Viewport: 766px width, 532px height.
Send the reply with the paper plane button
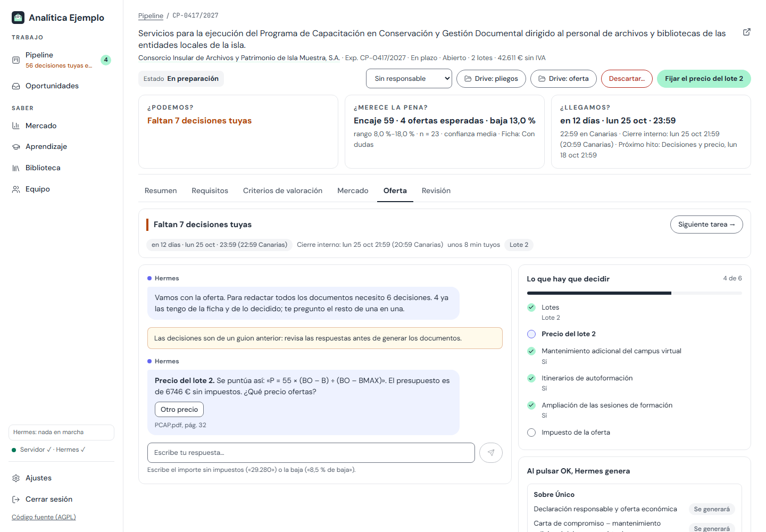pos(491,453)
